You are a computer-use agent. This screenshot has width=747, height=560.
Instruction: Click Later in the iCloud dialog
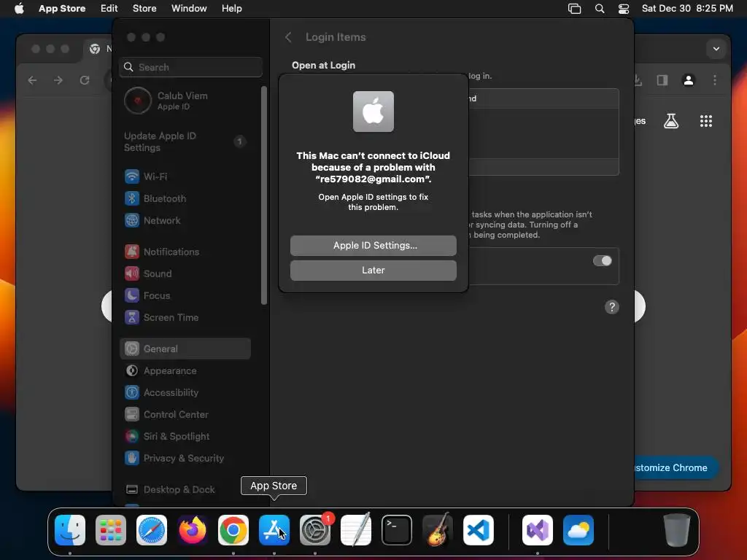373,271
